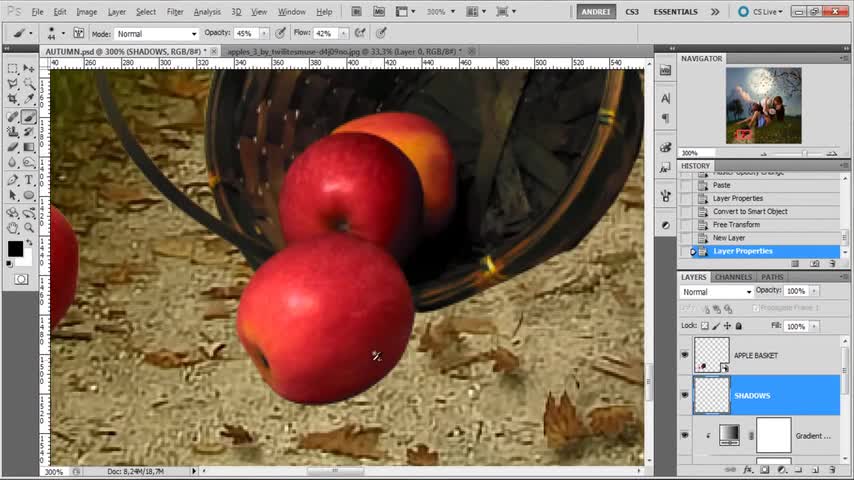This screenshot has height=480, width=854.
Task: Select the Dodge tool
Action: click(x=29, y=162)
